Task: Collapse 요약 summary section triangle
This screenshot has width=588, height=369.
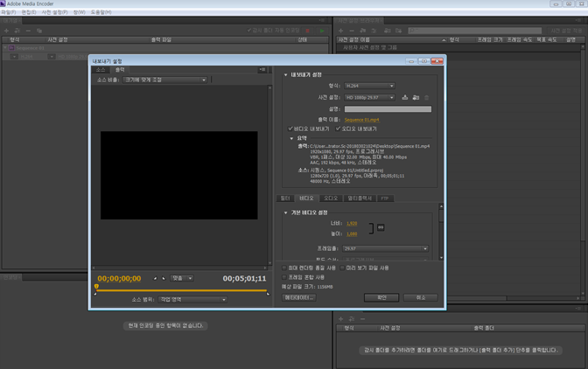Action: click(291, 138)
